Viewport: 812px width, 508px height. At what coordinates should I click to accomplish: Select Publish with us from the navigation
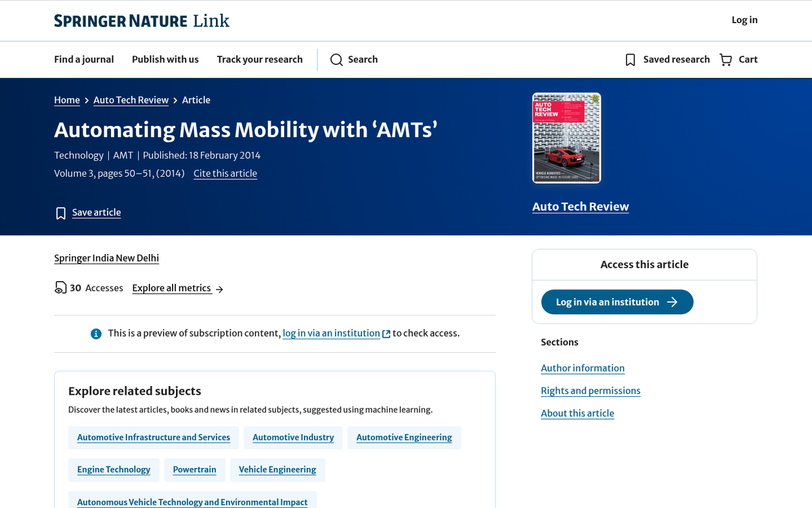[x=165, y=60]
